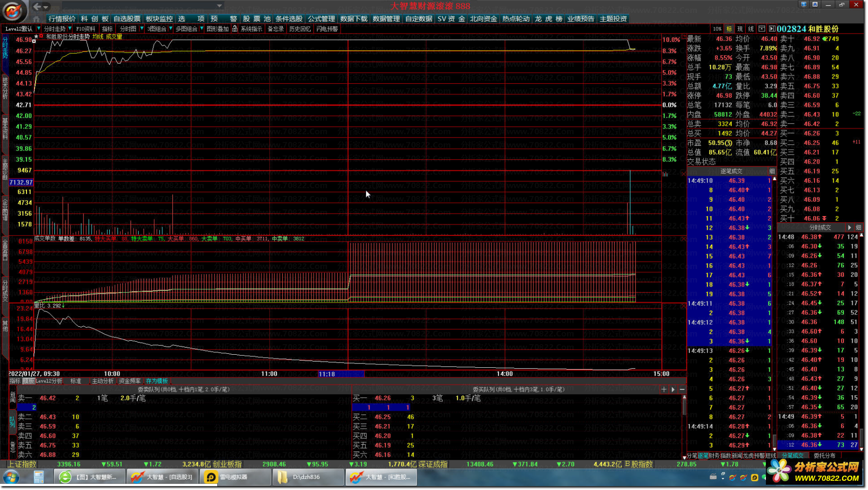Expand the 多图组合 dropdown arrow

click(x=201, y=29)
